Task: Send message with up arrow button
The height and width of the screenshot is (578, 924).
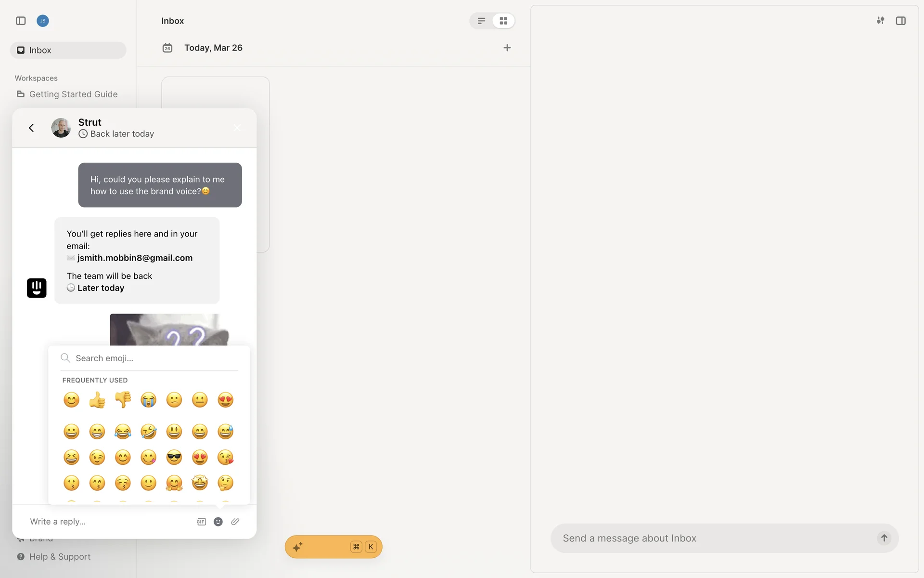Action: tap(884, 538)
